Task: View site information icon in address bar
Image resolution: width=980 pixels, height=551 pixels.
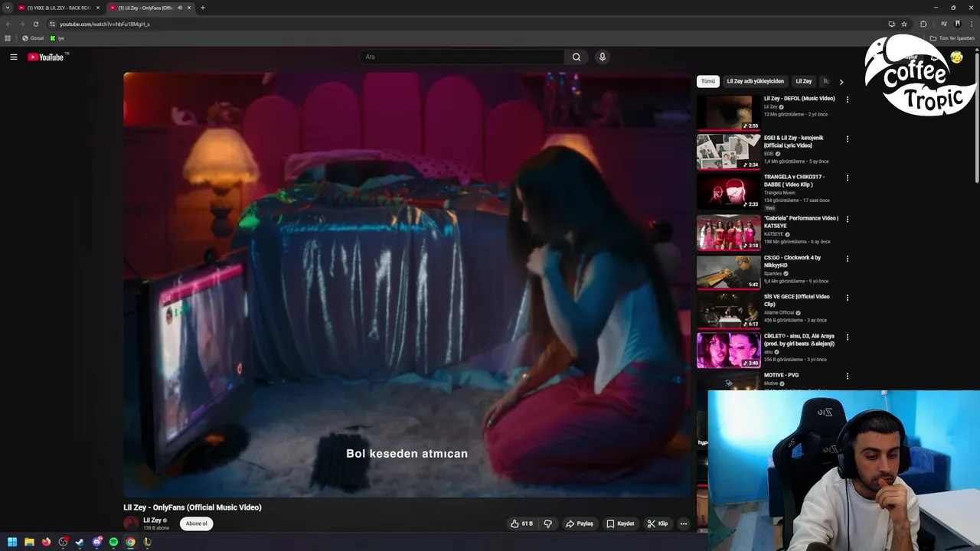Action: pyautogui.click(x=52, y=24)
